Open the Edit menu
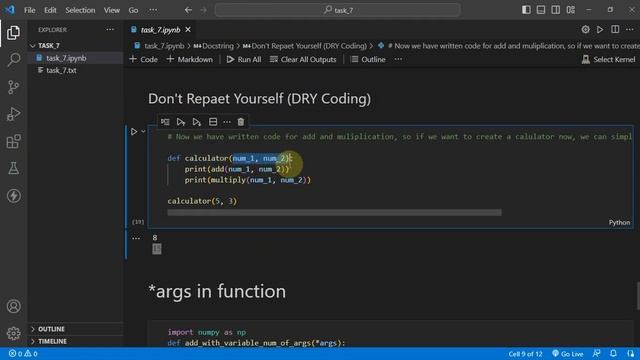The width and height of the screenshot is (640, 360). pos(50,10)
